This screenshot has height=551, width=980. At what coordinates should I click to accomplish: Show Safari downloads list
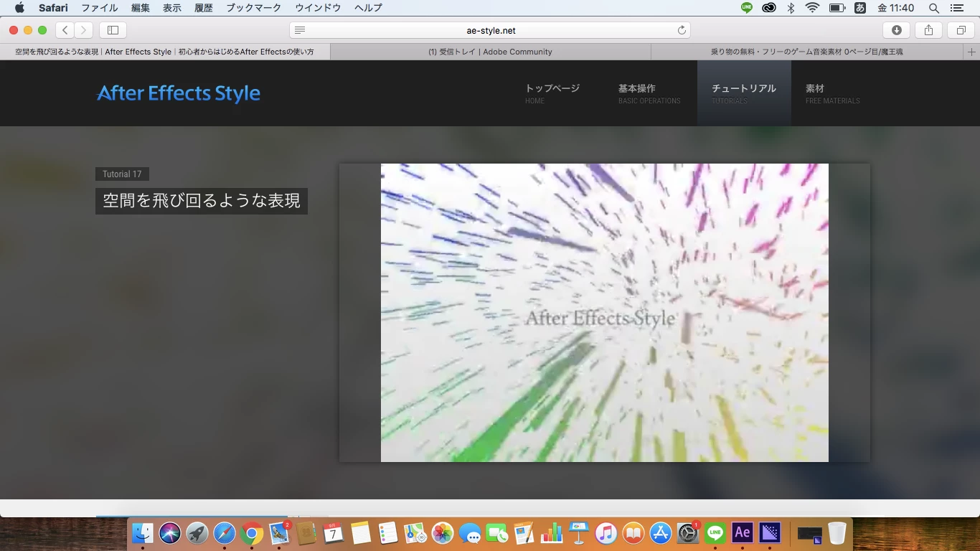tap(896, 30)
